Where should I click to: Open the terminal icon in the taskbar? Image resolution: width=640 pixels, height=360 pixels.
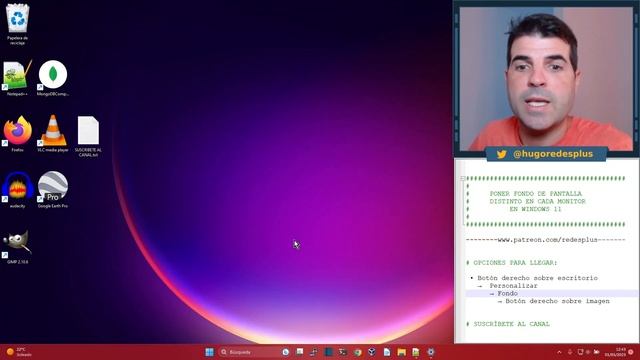coord(342,352)
